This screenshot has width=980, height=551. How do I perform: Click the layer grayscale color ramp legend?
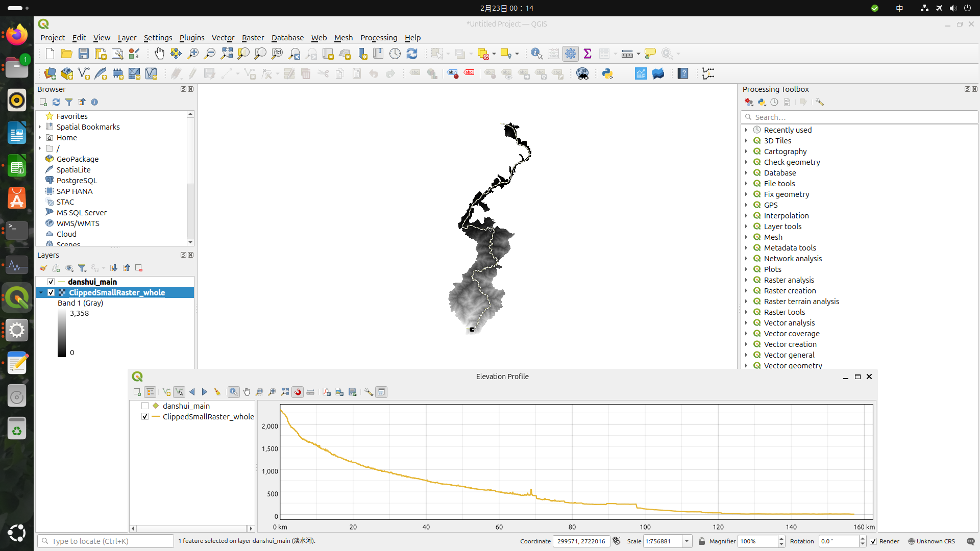click(62, 333)
